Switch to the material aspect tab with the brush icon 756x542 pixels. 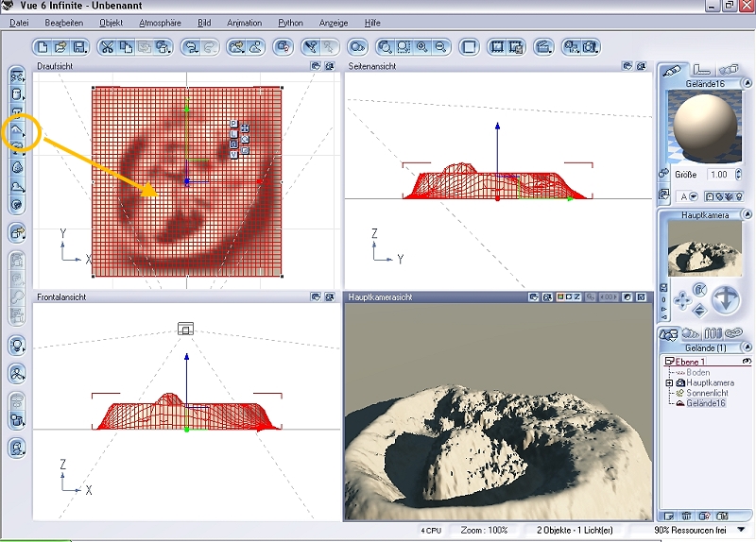(672, 71)
